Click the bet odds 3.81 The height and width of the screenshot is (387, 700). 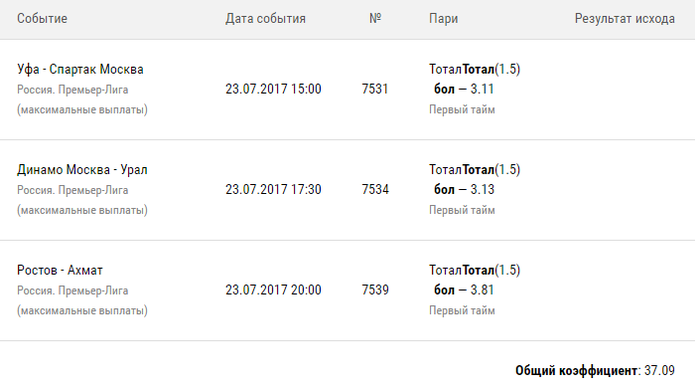(x=482, y=290)
